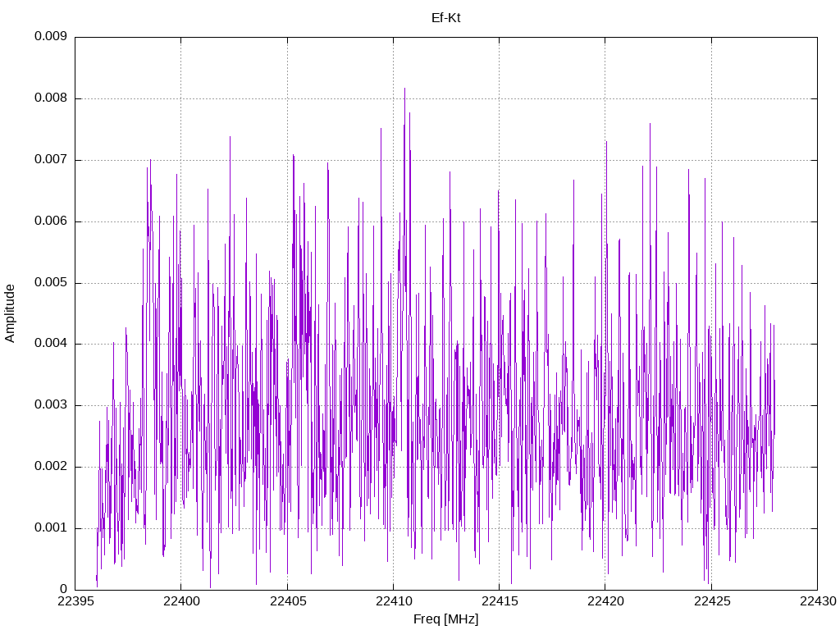Select the Amplitude y-axis label
This screenshot has width=840, height=630.
click(x=10, y=313)
